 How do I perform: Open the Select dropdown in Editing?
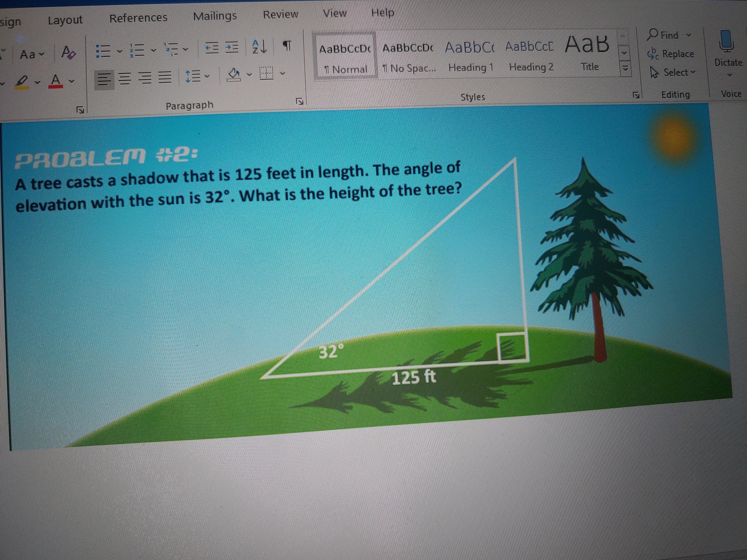(x=675, y=72)
